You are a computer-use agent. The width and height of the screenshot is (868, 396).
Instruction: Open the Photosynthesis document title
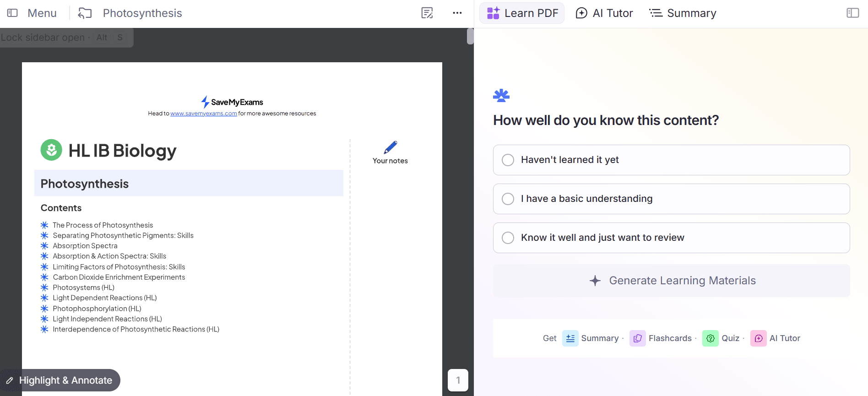click(x=142, y=13)
